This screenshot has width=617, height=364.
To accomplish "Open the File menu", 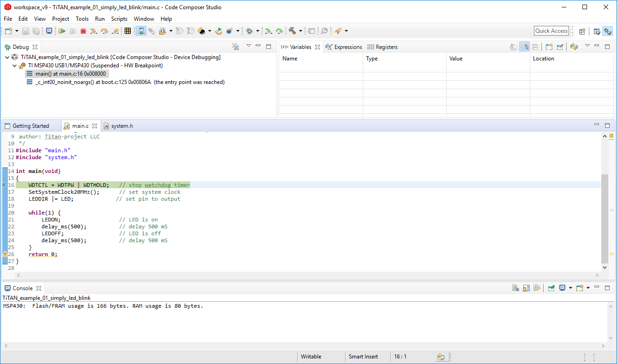I will click(x=8, y=19).
